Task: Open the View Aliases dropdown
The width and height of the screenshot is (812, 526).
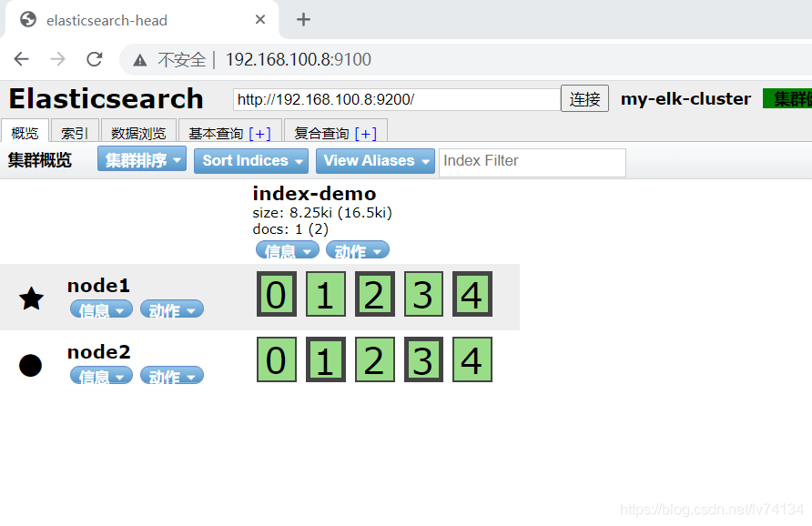Action: [x=375, y=161]
